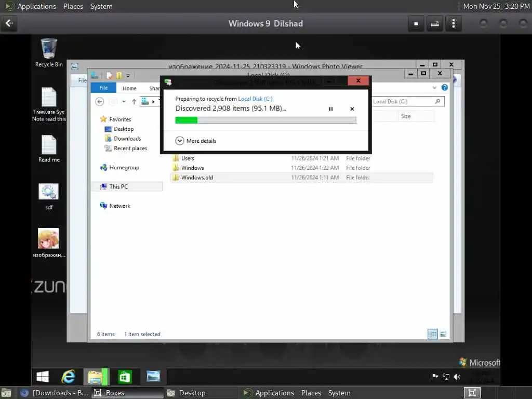
Task: Switch to the Downloads browser taskbar window
Action: click(54, 393)
